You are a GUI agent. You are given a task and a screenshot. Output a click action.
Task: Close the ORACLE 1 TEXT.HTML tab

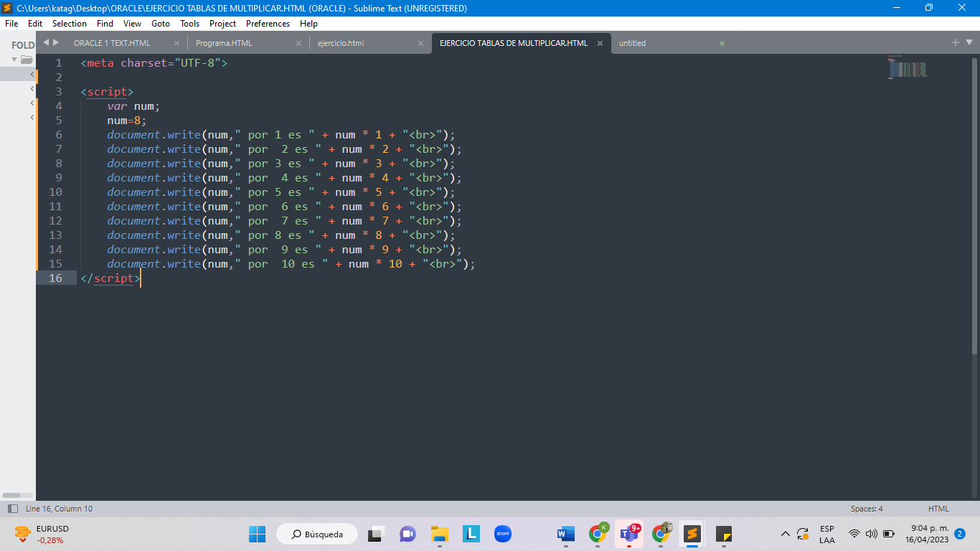click(x=176, y=43)
